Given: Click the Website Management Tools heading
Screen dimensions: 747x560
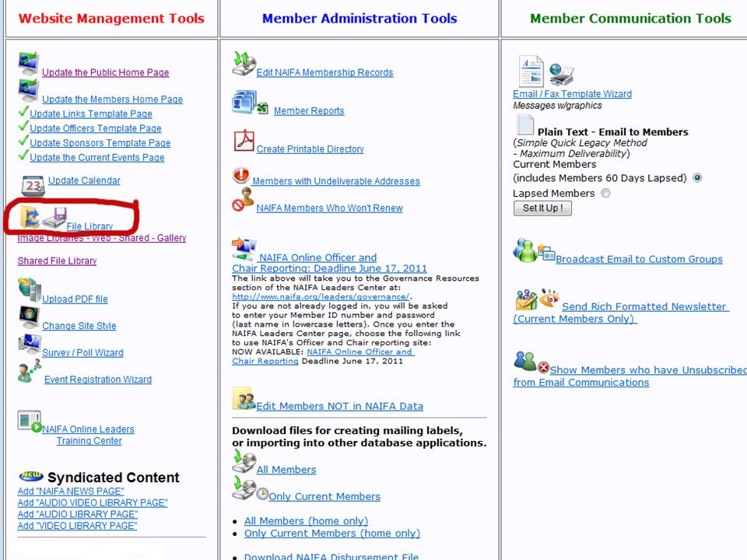Looking at the screenshot, I should (111, 19).
